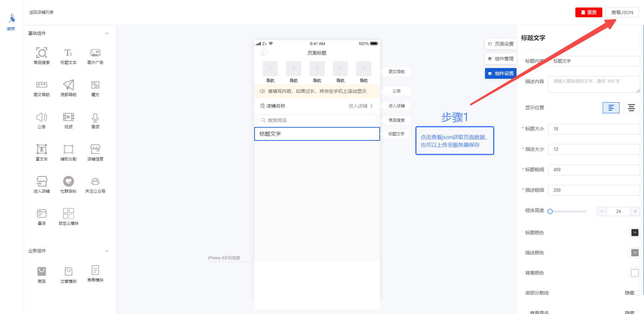The image size is (644, 314).
Task: Add the 图文导航 component icon
Action: (x=42, y=85)
